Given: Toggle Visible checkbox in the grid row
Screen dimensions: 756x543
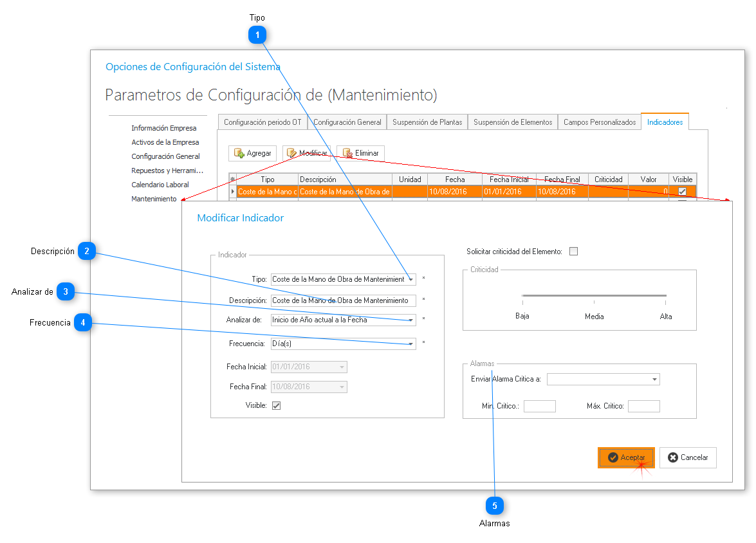Looking at the screenshot, I should click(x=682, y=192).
